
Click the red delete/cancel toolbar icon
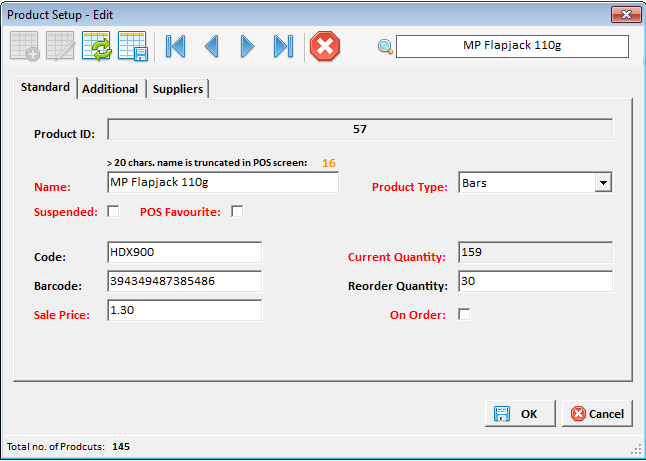325,47
